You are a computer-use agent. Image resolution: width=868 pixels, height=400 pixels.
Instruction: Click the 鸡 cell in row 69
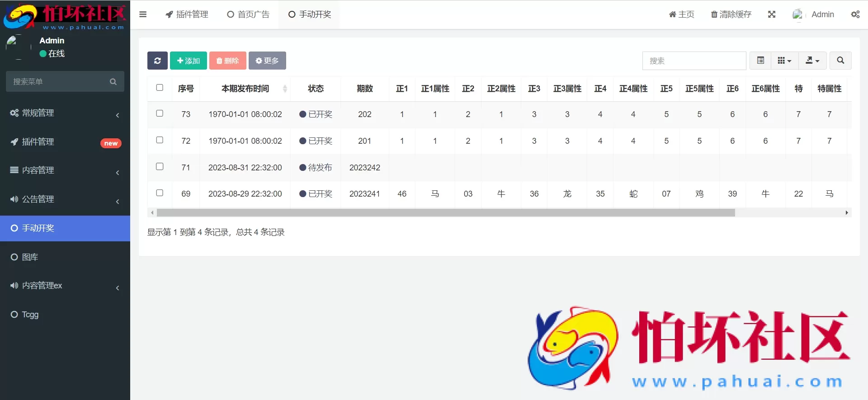click(x=699, y=194)
